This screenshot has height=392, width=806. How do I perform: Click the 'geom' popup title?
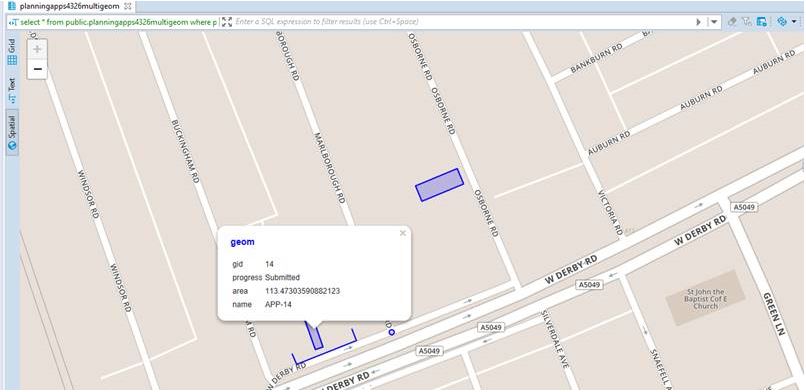(x=242, y=242)
